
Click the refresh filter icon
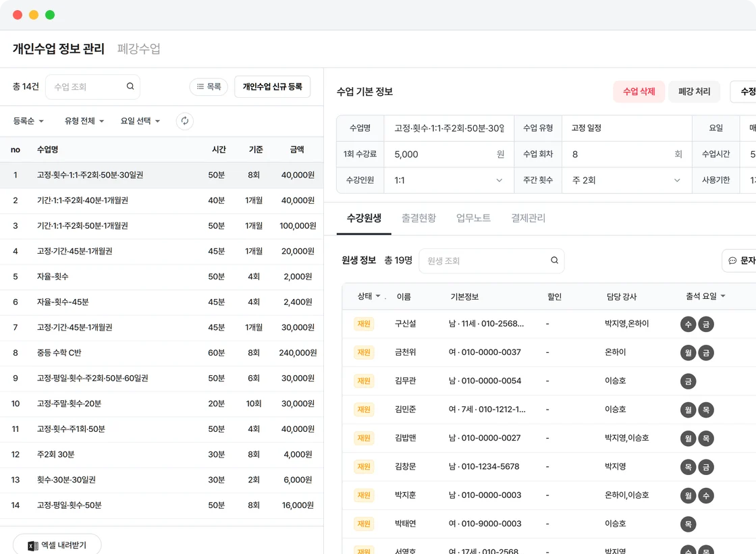coord(185,121)
